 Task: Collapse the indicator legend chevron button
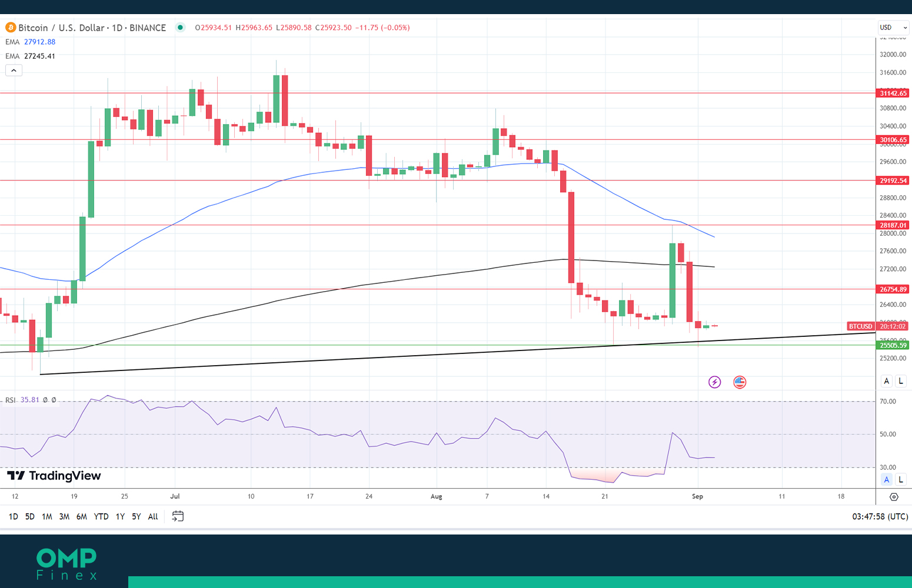14,71
